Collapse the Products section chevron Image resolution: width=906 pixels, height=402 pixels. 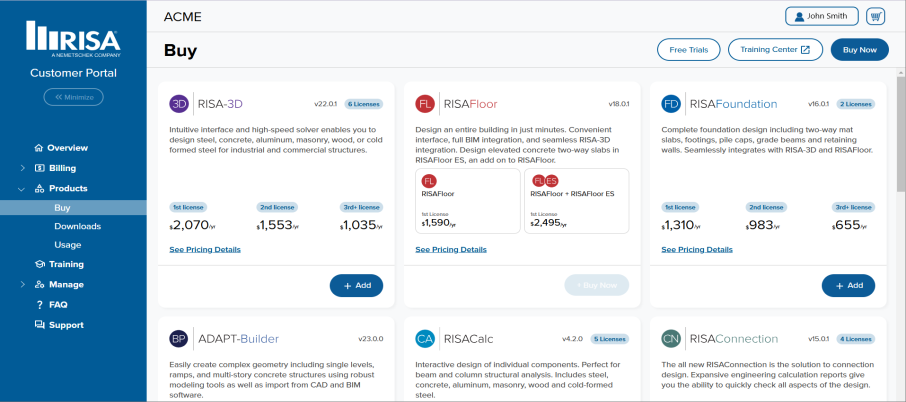coord(22,188)
